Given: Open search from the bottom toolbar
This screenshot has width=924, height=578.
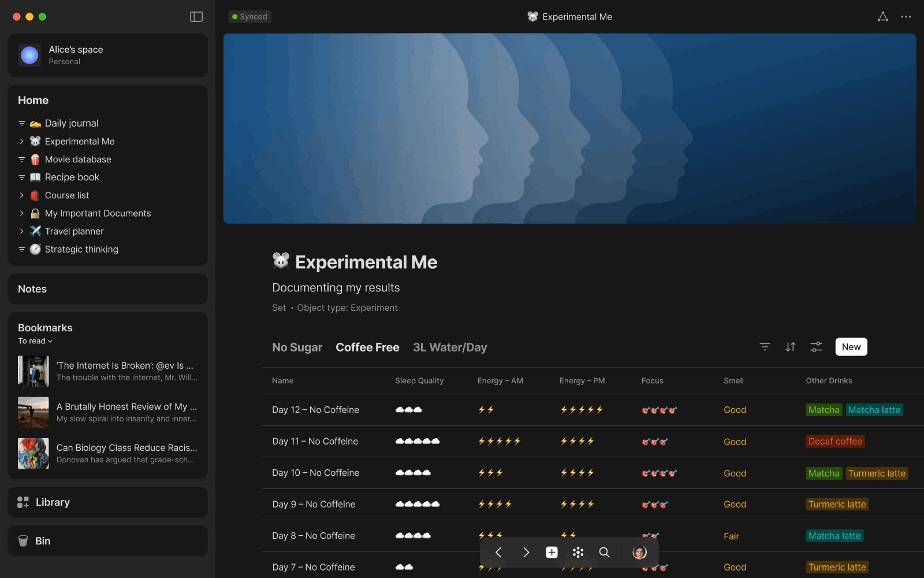Looking at the screenshot, I should click(x=604, y=553).
